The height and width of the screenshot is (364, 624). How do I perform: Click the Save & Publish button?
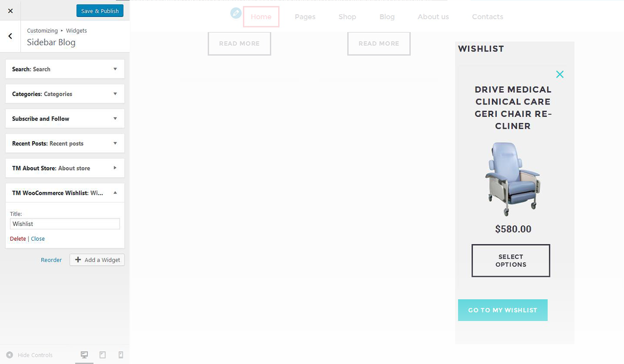(100, 11)
